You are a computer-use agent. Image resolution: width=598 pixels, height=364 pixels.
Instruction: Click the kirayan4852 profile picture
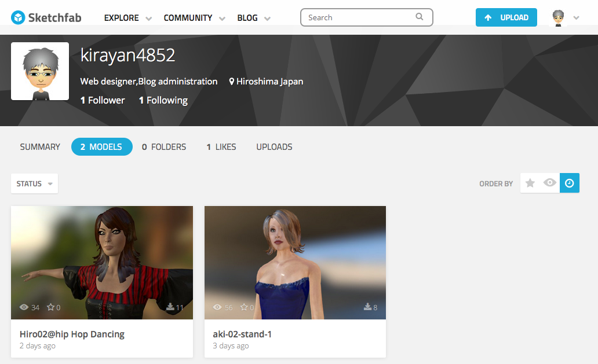(40, 71)
